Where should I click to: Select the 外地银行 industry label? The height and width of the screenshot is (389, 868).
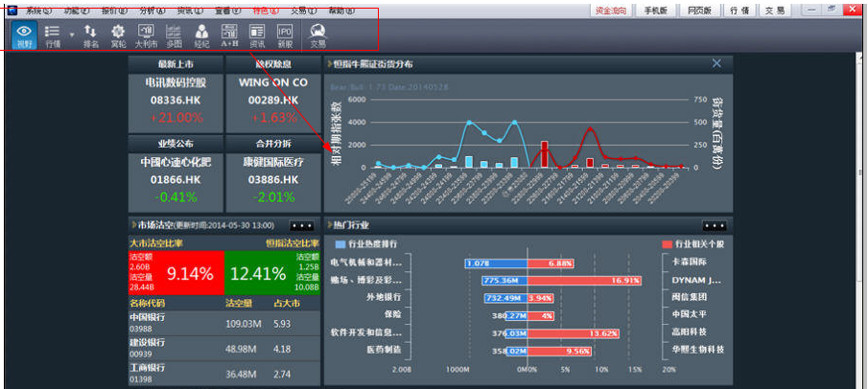coord(383,297)
